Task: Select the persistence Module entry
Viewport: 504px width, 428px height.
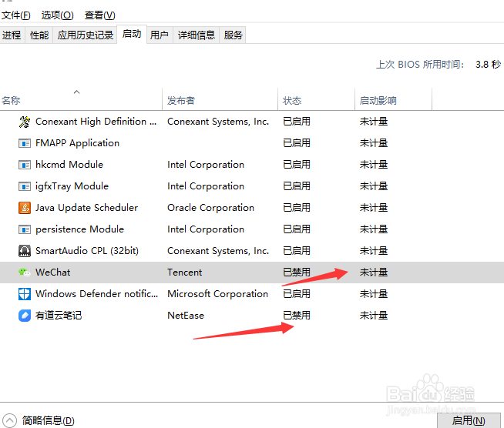Action: pyautogui.click(x=79, y=229)
